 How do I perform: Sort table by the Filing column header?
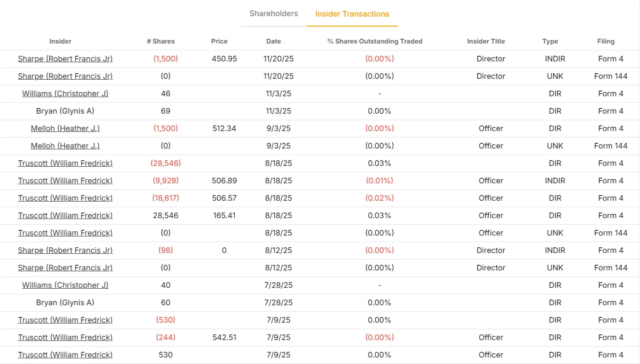(x=606, y=41)
